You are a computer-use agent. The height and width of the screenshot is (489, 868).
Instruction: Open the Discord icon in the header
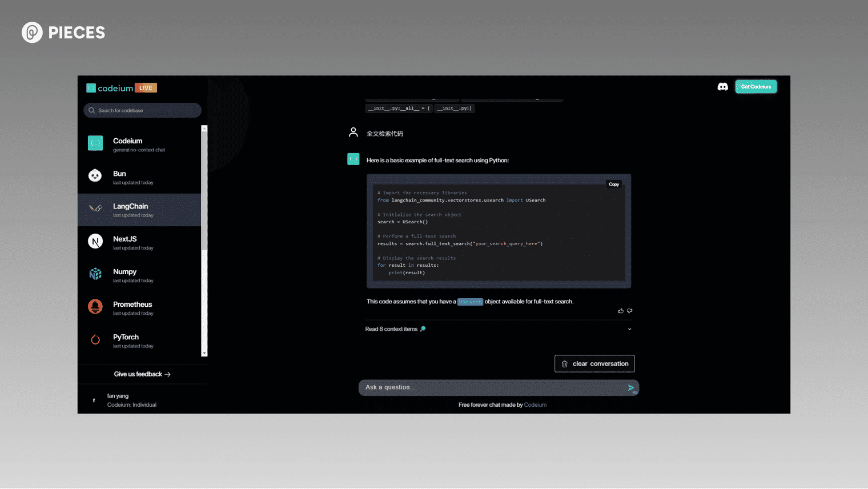722,87
